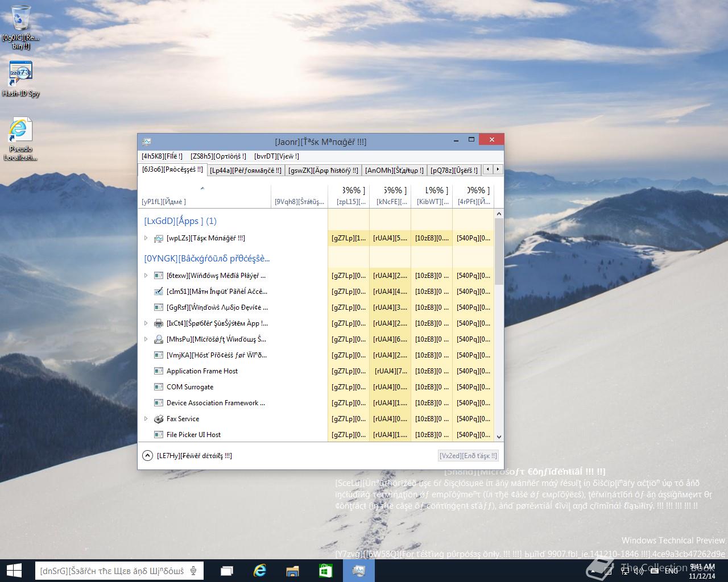Switch to the App history tab
The image size is (728, 582).
pyautogui.click(x=323, y=170)
